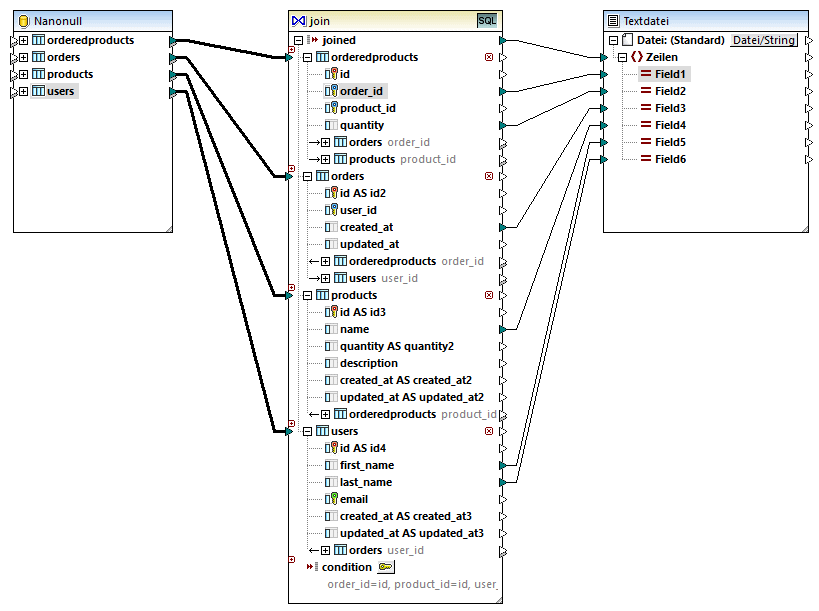Viewport: 819px width, 611px height.
Task: Click the red delete icon beside orderedproducts
Action: click(x=489, y=58)
